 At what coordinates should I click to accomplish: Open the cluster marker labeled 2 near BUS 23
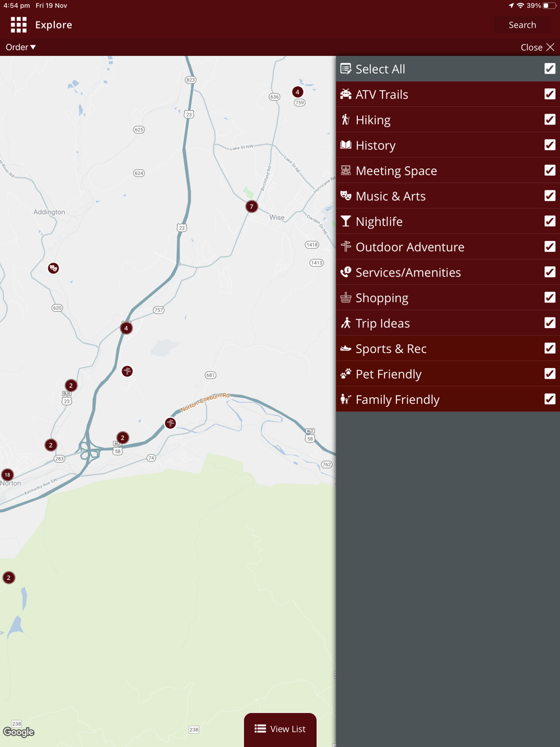coord(71,385)
